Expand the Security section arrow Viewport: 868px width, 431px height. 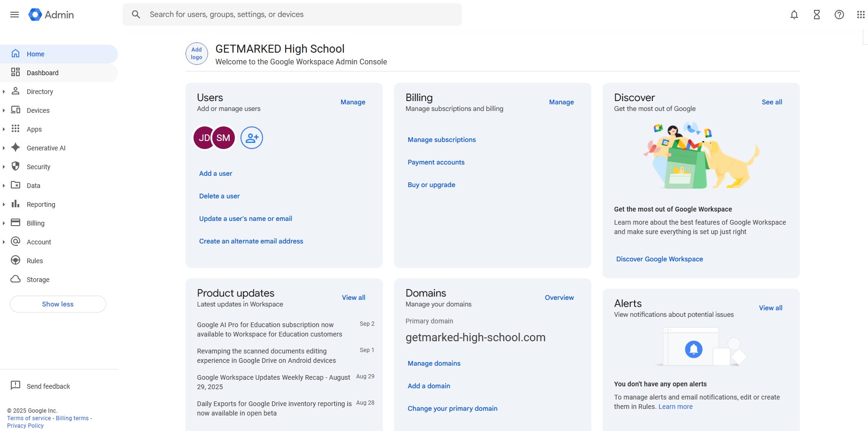pyautogui.click(x=4, y=167)
